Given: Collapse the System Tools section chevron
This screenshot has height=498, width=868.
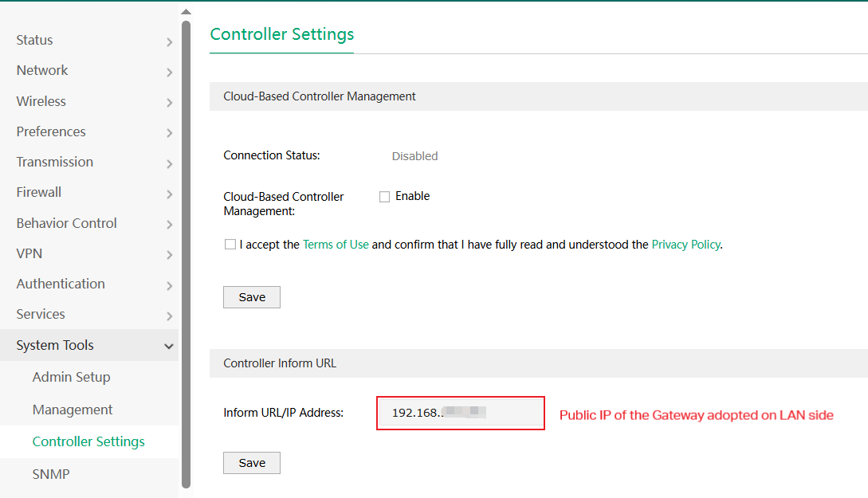Looking at the screenshot, I should [169, 346].
